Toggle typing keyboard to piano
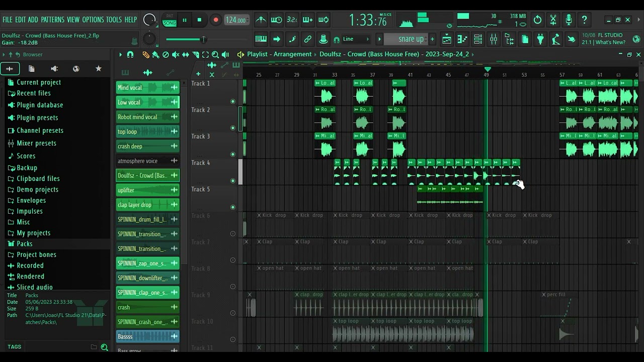This screenshot has width=644, height=362. point(261,39)
